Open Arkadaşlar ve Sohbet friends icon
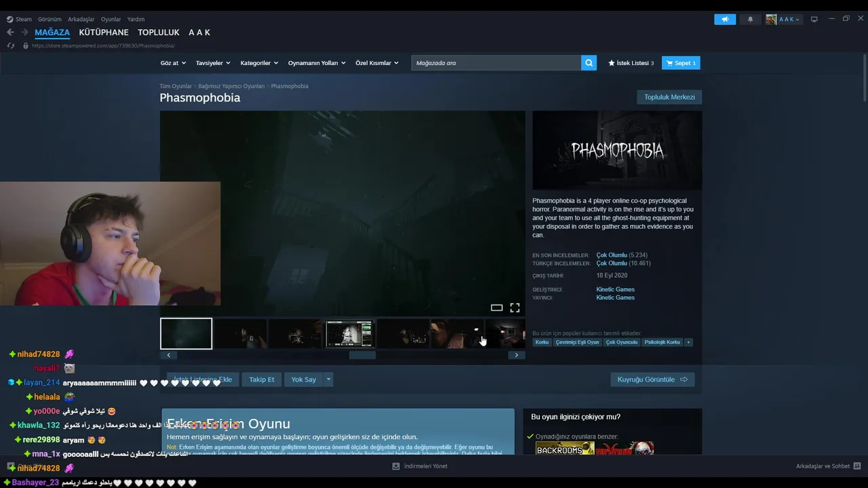Screen dimensions: 868x488 (x=857, y=466)
